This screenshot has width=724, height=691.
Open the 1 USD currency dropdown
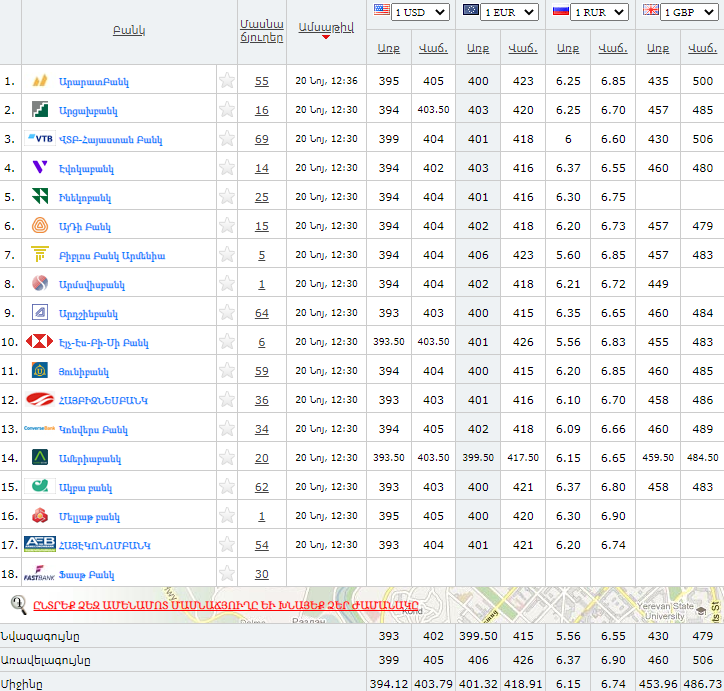[x=420, y=12]
